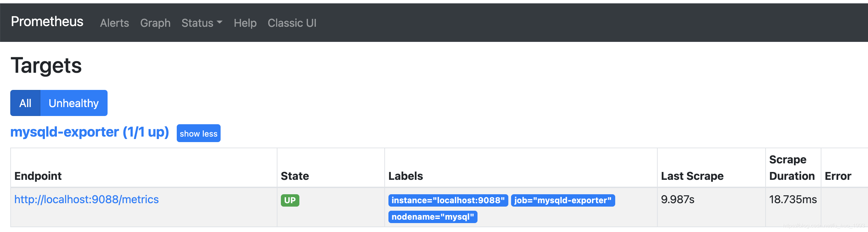Click the instance="localhost:9088" label badge
Screen dimensions: 868x232
[x=448, y=200]
